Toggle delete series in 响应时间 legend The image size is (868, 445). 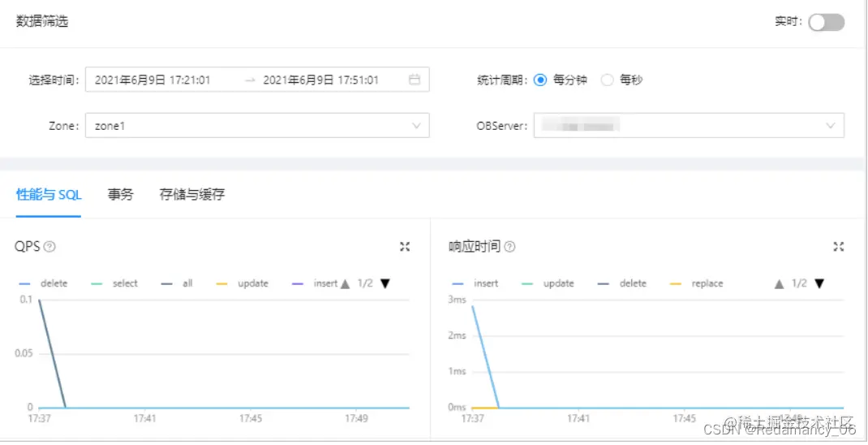(x=621, y=283)
